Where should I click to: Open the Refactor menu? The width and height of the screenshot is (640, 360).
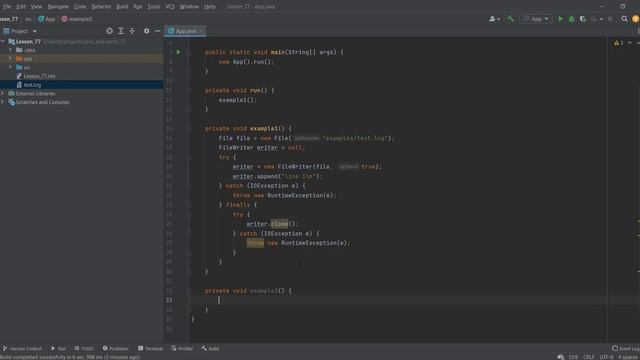101,7
